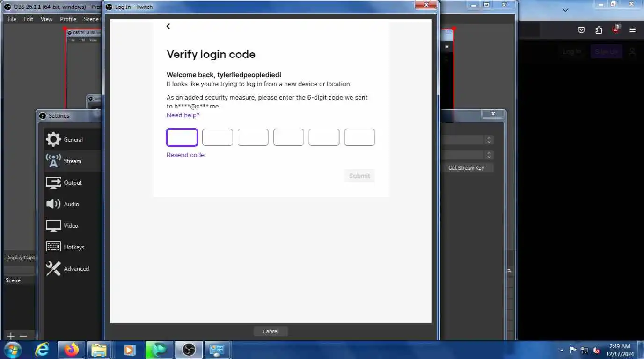
Task: Open the Firefox hamburger menu
Action: [633, 30]
